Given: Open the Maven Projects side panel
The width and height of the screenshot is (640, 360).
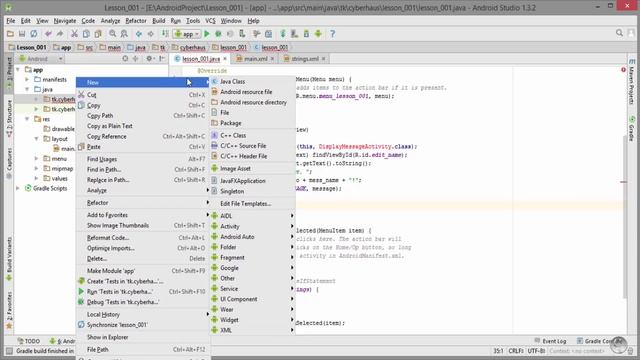Looking at the screenshot, I should [x=631, y=82].
